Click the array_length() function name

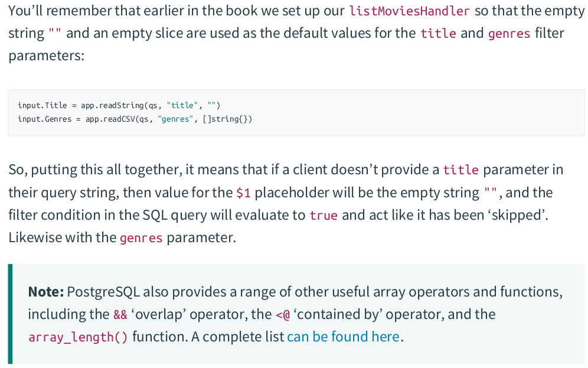click(x=77, y=337)
